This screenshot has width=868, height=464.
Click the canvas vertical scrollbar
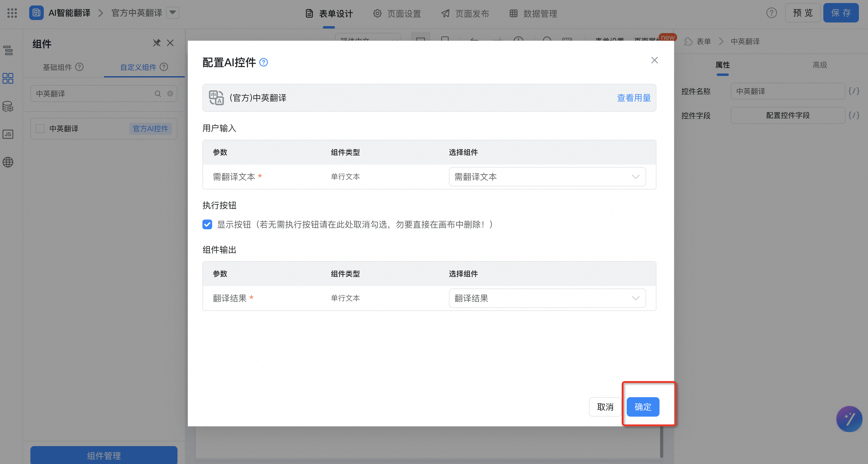pyautogui.click(x=661, y=442)
